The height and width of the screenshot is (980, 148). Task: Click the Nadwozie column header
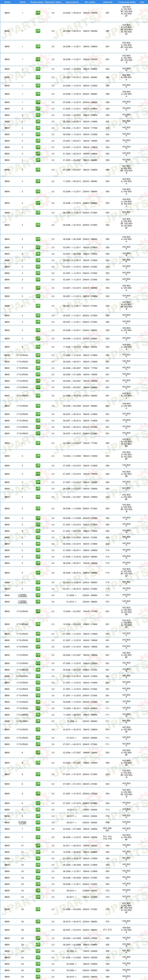click(x=108, y=2)
